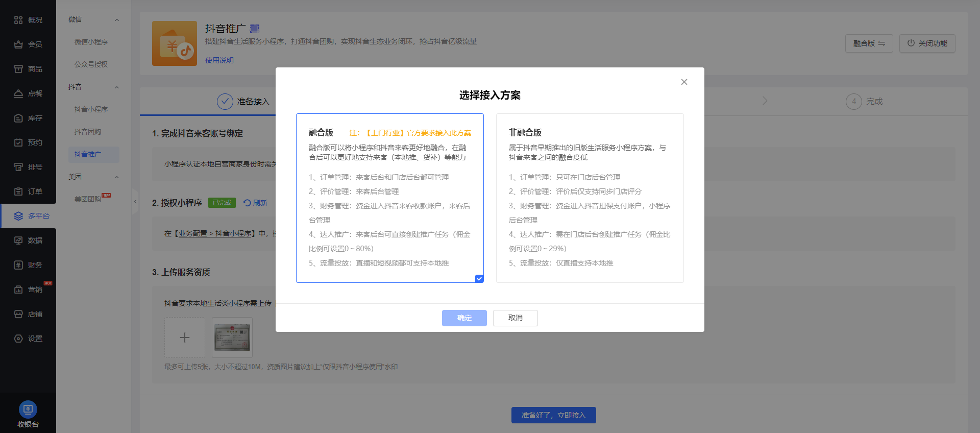Viewport: 980px width, 433px height.
Task: Open the 会员 members section
Action: point(28,44)
